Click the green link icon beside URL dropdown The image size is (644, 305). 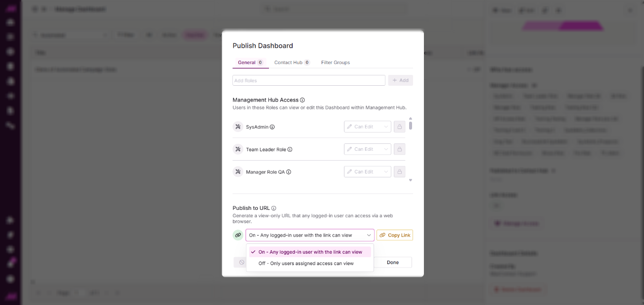tap(238, 235)
